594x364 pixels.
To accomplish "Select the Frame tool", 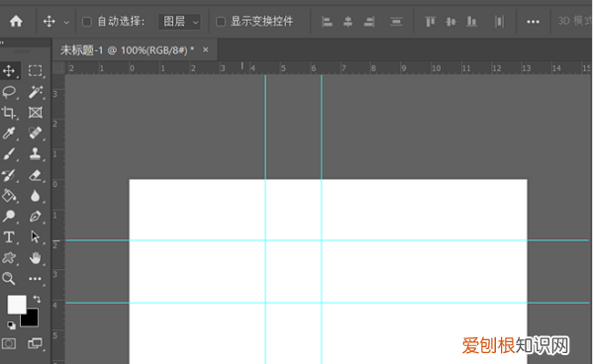I will tap(36, 113).
